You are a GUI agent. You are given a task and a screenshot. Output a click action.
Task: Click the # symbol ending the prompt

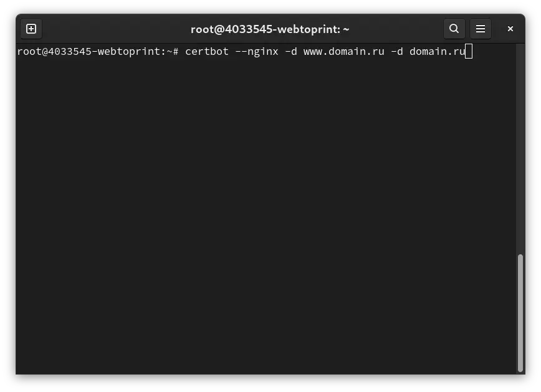coord(176,52)
